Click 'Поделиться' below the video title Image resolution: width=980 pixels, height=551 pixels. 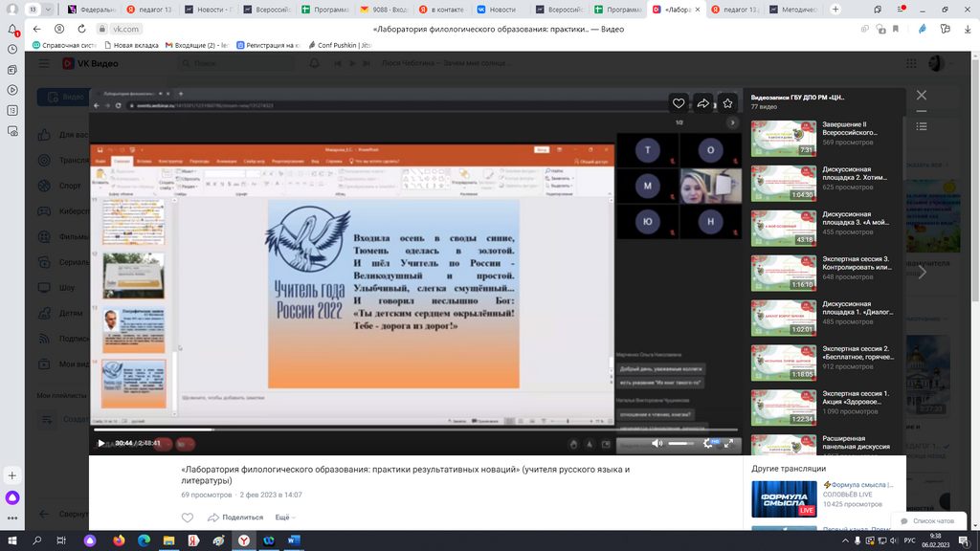235,518
